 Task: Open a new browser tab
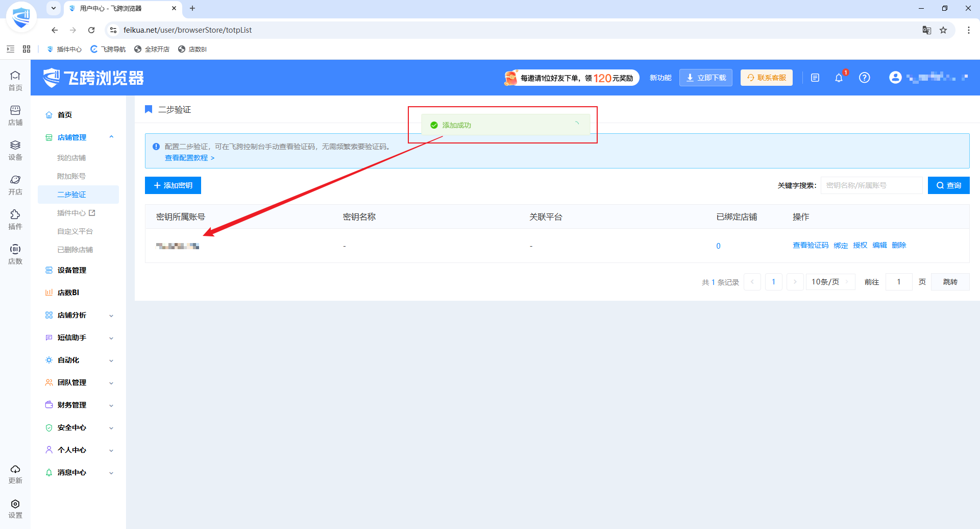pyautogui.click(x=192, y=8)
